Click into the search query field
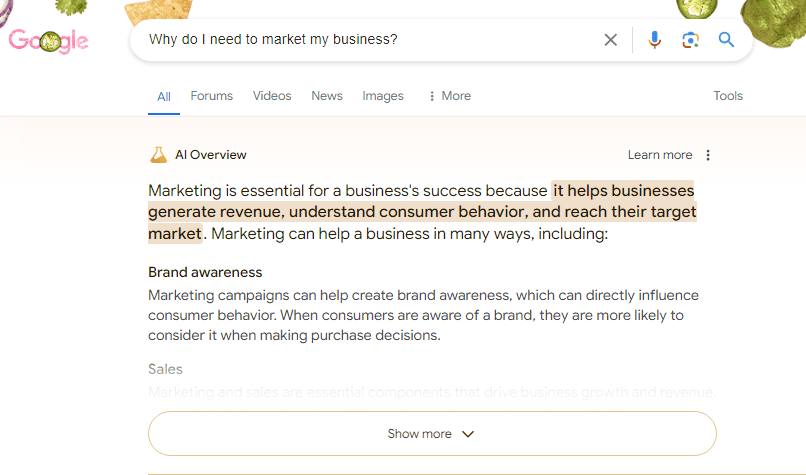 (370, 40)
